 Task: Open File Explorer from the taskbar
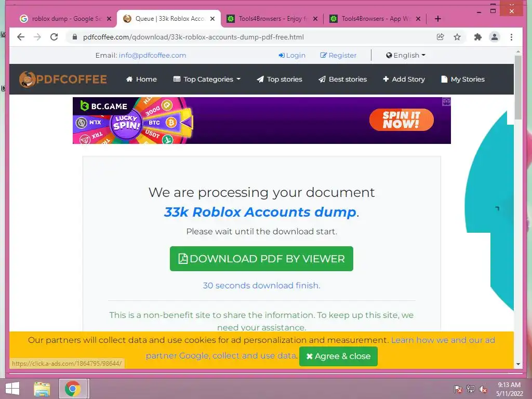click(42, 389)
